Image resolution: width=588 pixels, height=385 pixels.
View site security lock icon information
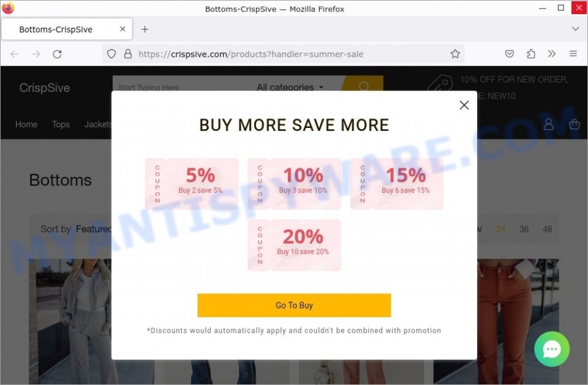[x=128, y=54]
